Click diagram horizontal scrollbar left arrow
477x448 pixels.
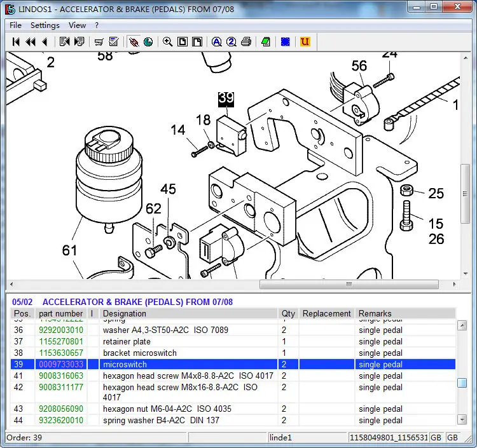coord(11,285)
